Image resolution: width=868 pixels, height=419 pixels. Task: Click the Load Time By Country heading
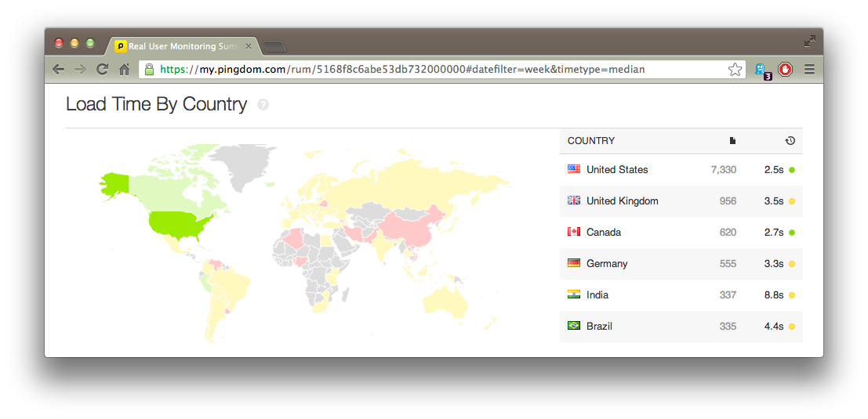pyautogui.click(x=156, y=104)
